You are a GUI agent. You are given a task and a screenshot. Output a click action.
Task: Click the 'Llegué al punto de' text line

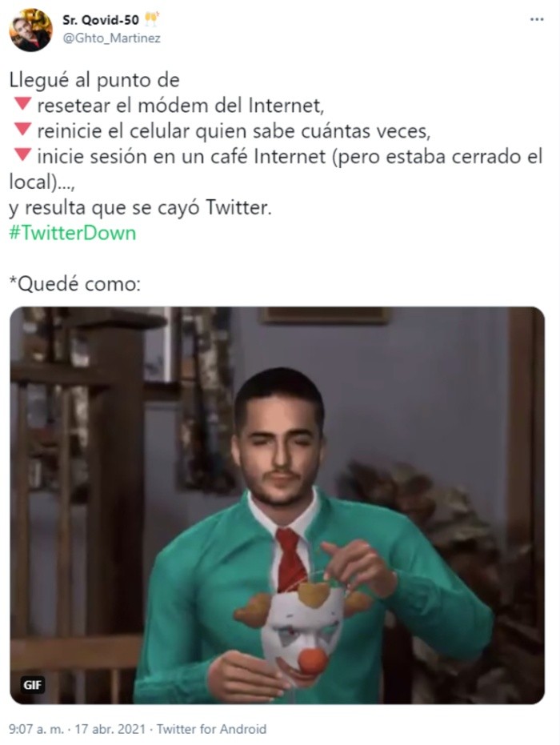pos(94,80)
